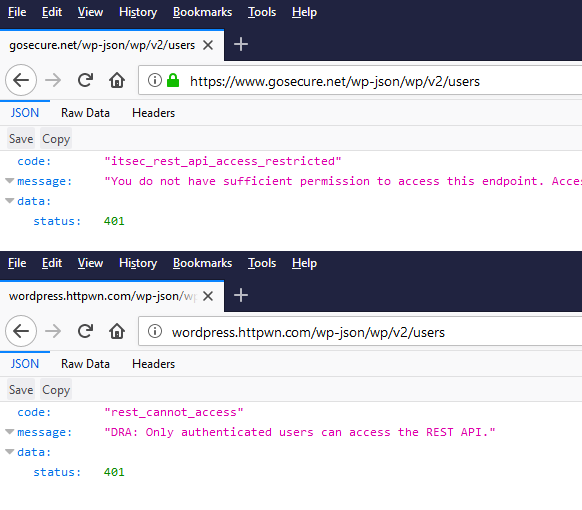The height and width of the screenshot is (510, 582).
Task: Click the status key in gosecure.net JSON
Action: point(57,221)
